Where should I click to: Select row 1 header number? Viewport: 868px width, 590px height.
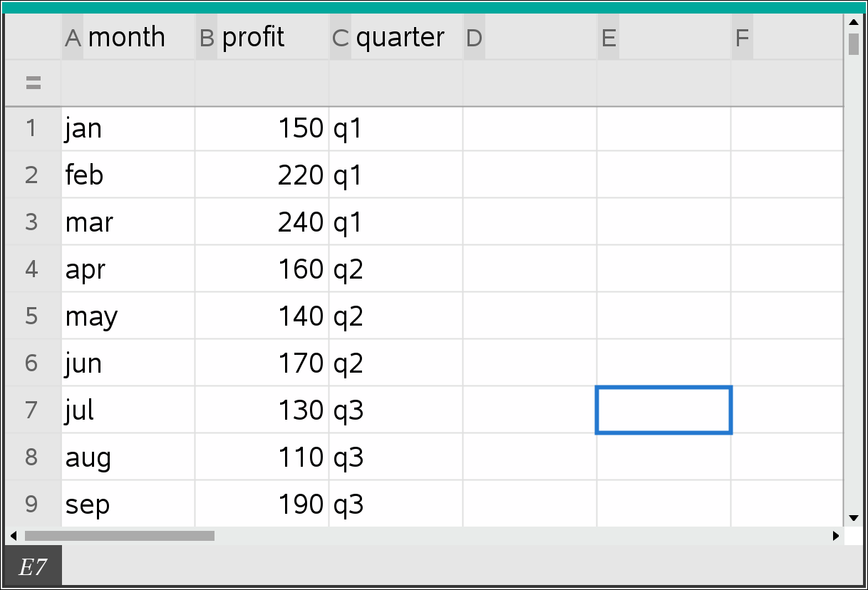(x=31, y=129)
